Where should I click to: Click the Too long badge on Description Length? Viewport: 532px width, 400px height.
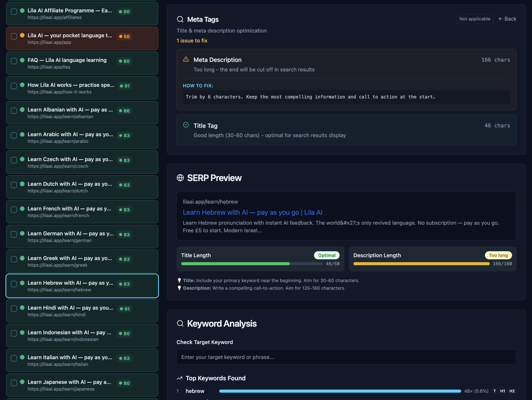coord(498,255)
